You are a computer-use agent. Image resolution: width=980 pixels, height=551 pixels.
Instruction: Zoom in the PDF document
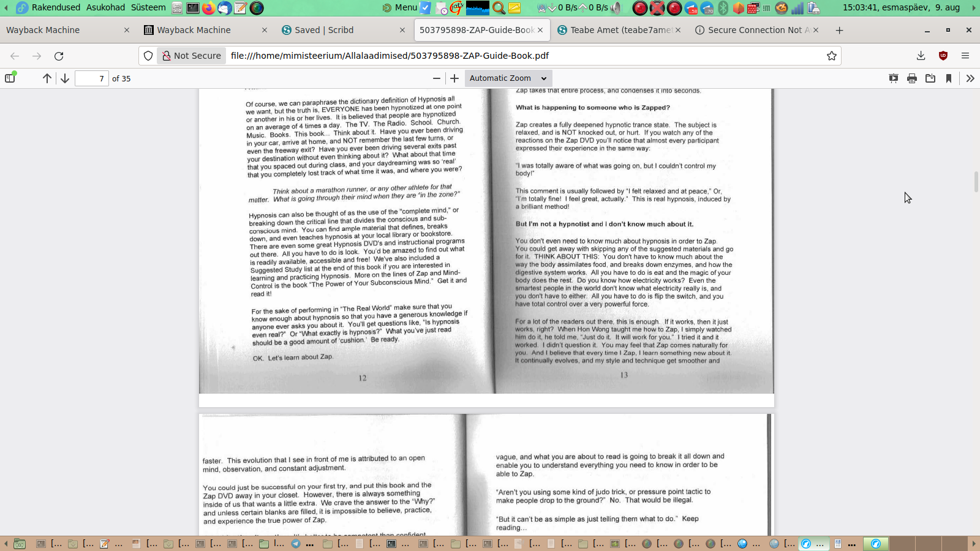pos(454,78)
